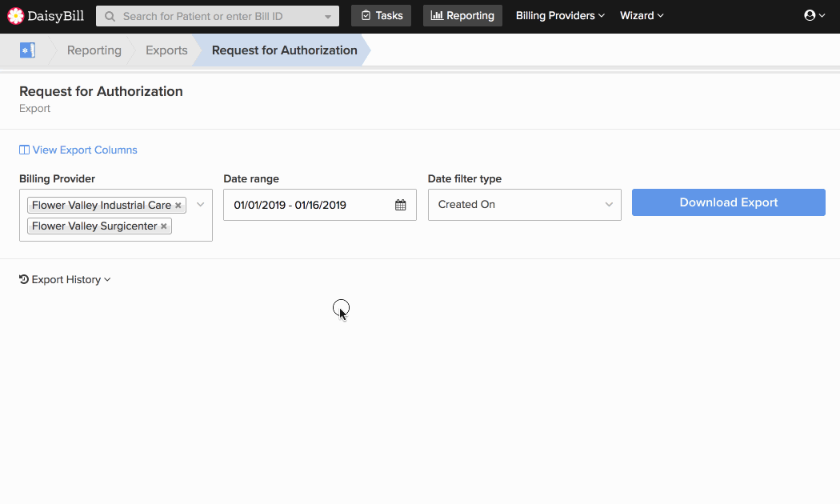
Task: Expand the Billing Provider dropdown chevron
Action: coord(200,205)
